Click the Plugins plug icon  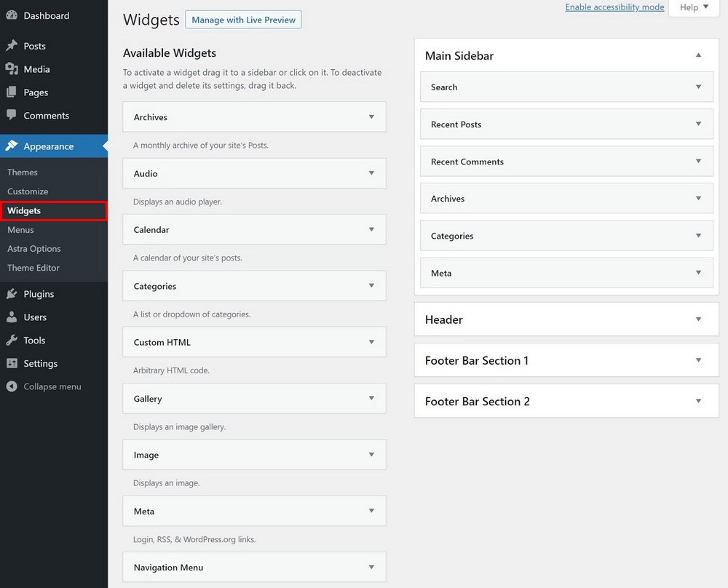click(x=12, y=293)
